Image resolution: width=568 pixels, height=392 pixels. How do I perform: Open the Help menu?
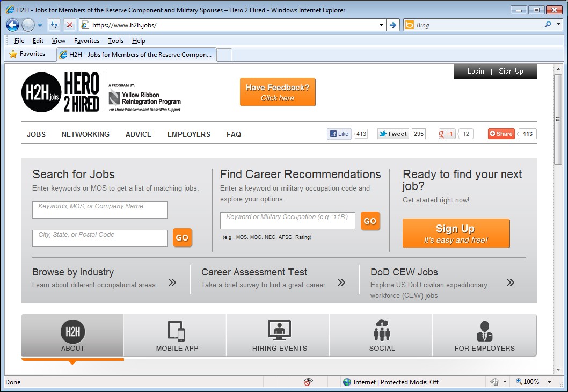click(x=139, y=41)
